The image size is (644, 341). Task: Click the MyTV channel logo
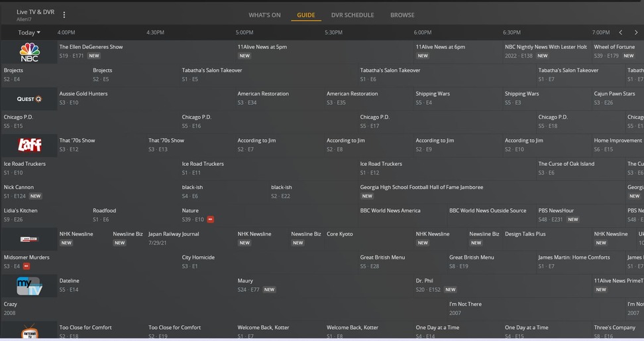(29, 285)
